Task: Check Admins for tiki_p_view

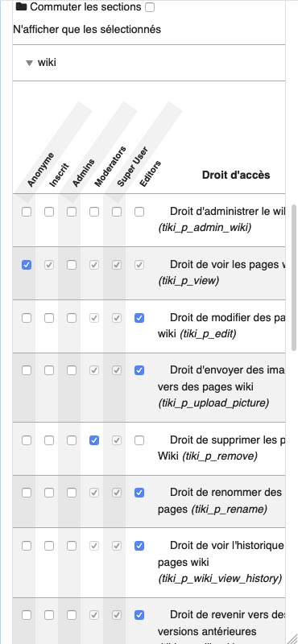Action: tap(72, 265)
